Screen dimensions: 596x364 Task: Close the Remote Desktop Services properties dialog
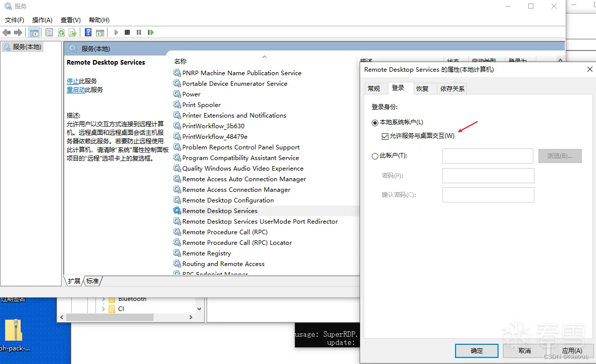click(589, 69)
